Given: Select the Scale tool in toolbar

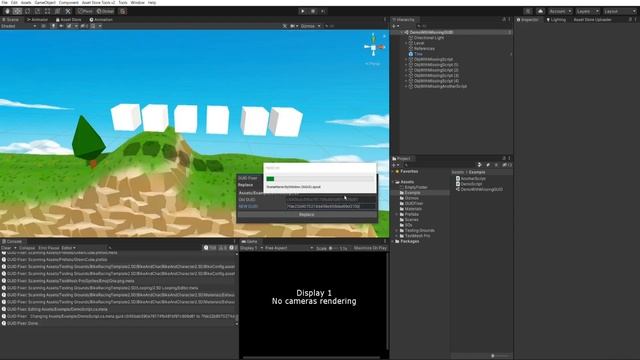Looking at the screenshot, I should (x=38, y=11).
